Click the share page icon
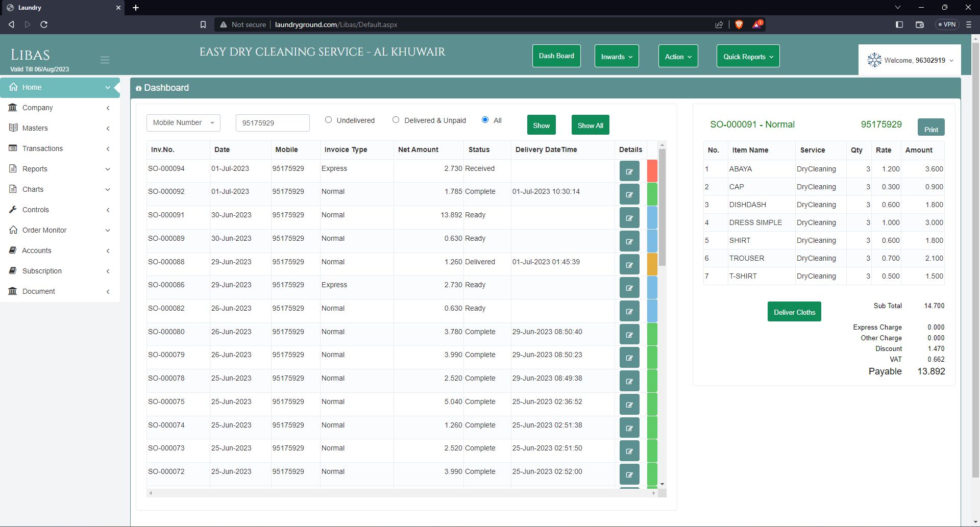Image resolution: width=980 pixels, height=527 pixels. (x=719, y=24)
